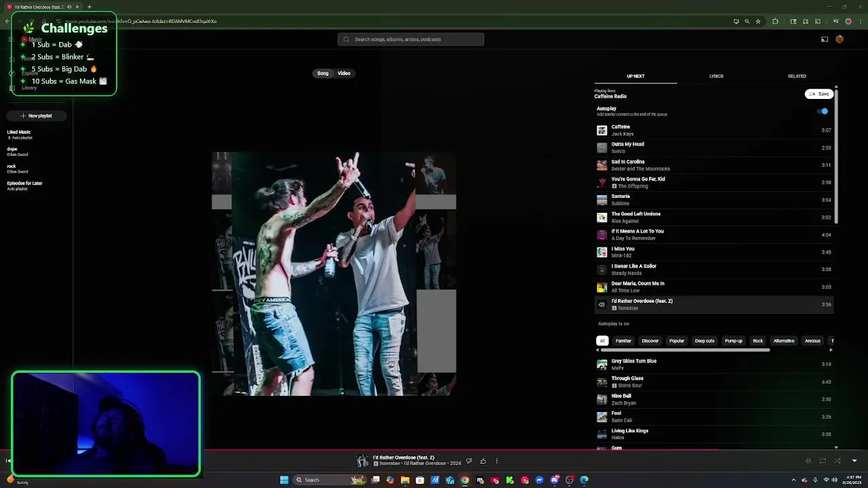
Task: Click the media control icon in Chrome toolbar
Action: click(x=836, y=21)
